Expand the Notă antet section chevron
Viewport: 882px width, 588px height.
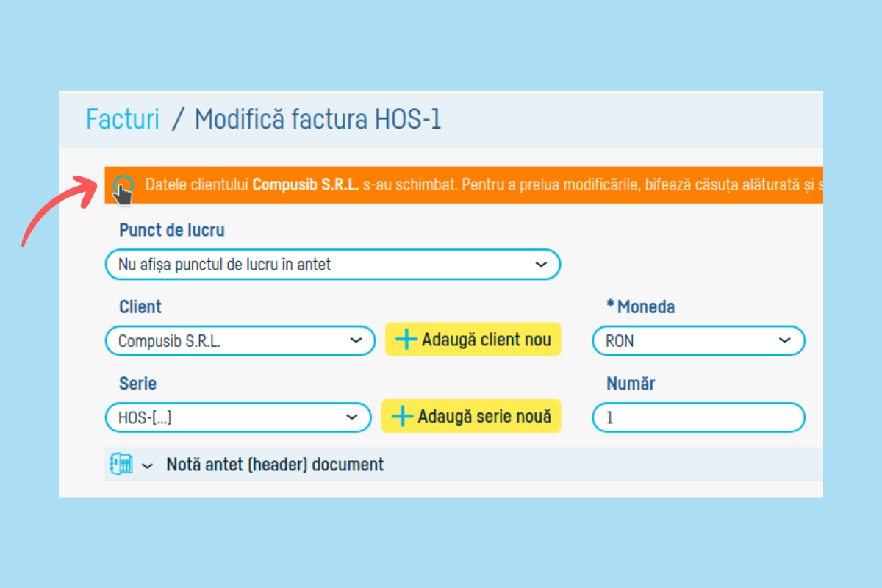tap(148, 465)
